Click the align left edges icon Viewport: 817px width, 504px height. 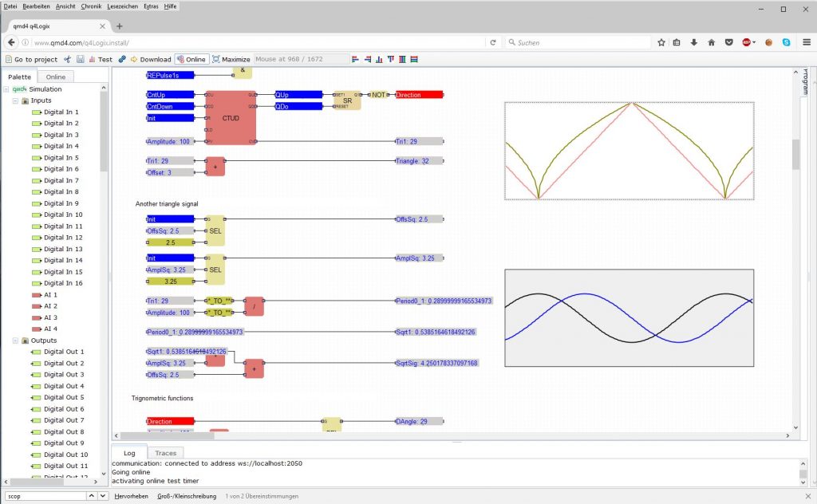(355, 59)
